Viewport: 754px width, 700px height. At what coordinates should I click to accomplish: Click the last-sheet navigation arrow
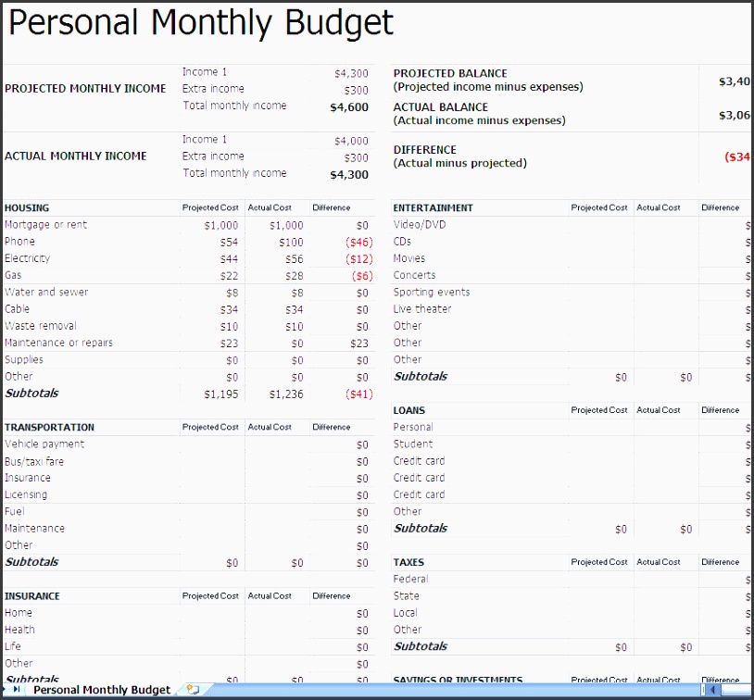click(x=17, y=690)
